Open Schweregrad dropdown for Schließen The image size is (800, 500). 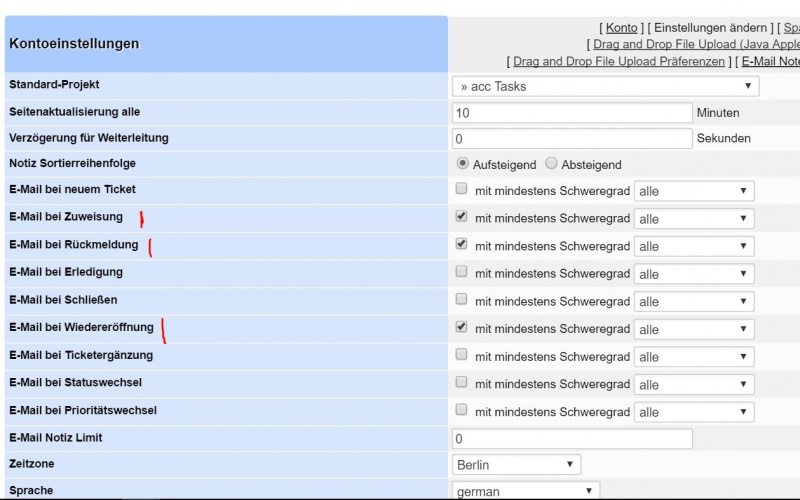coord(694,302)
